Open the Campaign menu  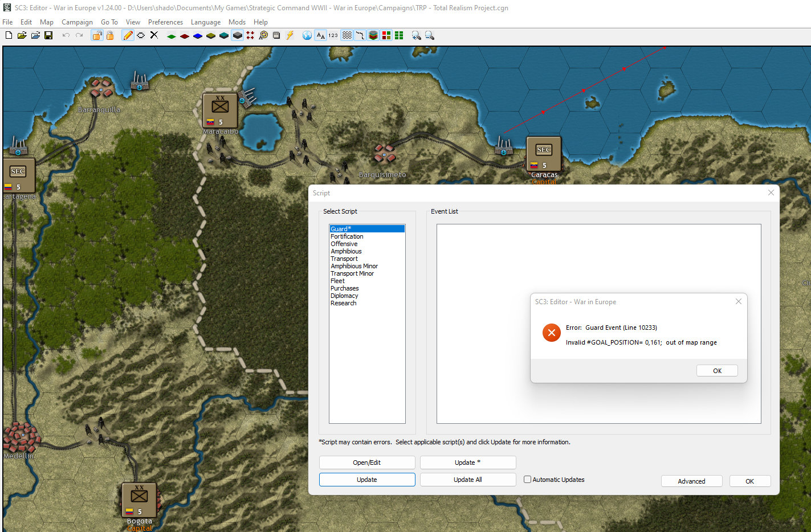tap(77, 22)
